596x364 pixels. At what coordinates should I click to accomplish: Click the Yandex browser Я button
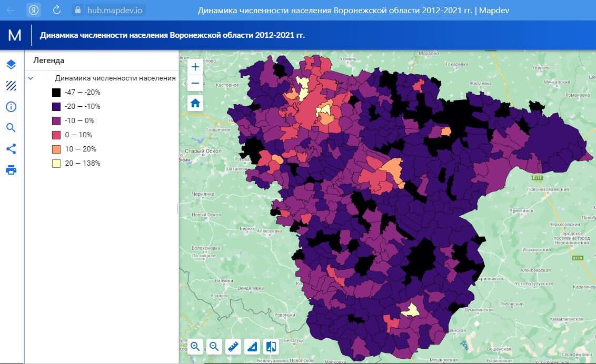34,10
